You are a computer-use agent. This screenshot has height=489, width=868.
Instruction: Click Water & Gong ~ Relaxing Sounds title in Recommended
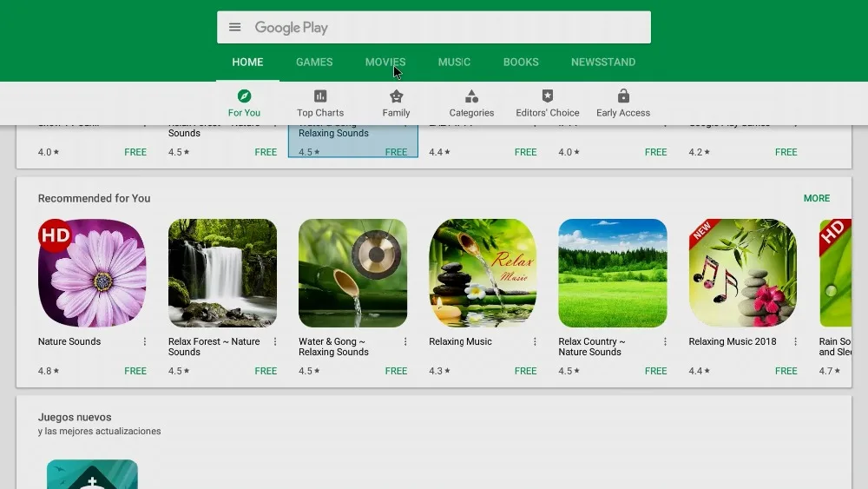tap(333, 347)
